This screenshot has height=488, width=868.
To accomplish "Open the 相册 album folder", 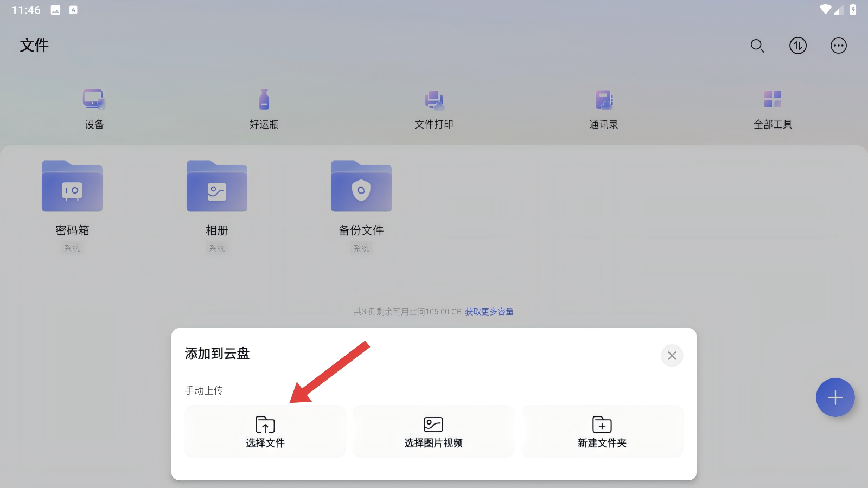I will [x=217, y=187].
